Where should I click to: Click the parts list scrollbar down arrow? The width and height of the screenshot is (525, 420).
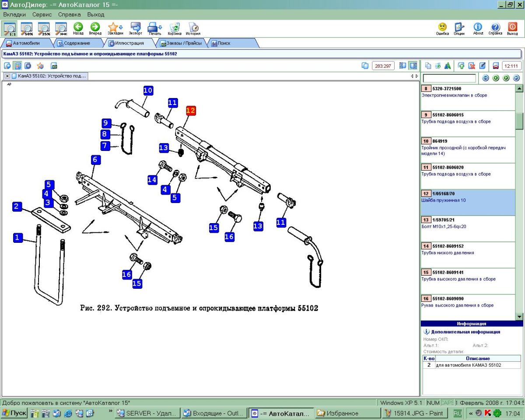[519, 316]
